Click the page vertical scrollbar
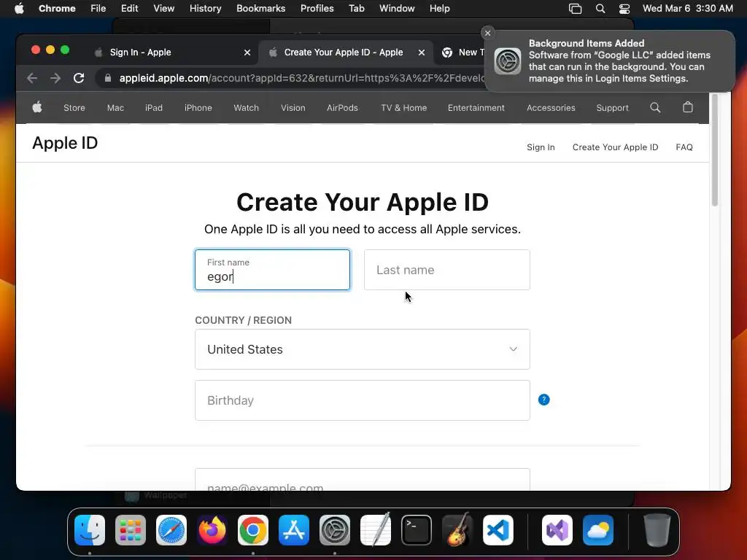Viewport: 747px width, 560px height. click(715, 150)
